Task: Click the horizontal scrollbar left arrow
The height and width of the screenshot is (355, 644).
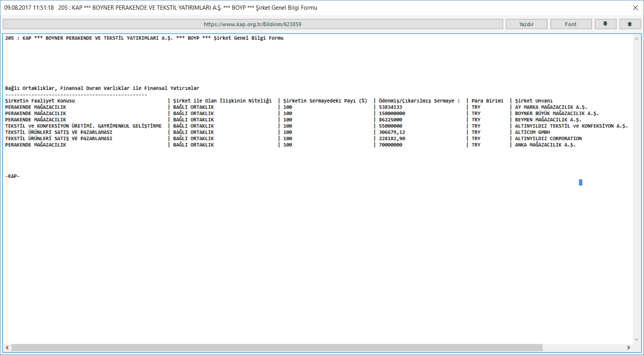Action: 7,348
